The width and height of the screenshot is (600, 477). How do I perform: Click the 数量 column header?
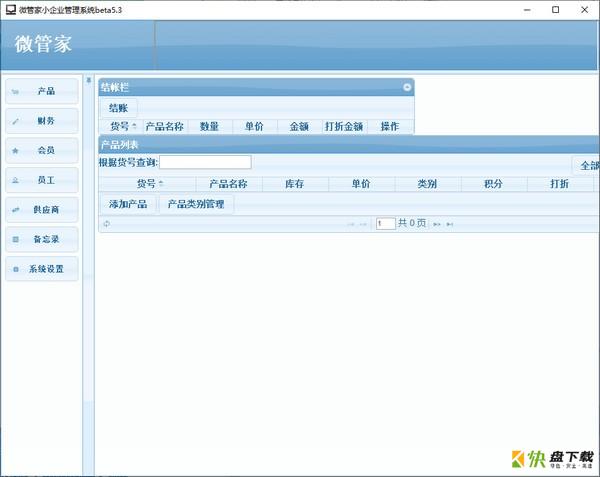point(210,126)
